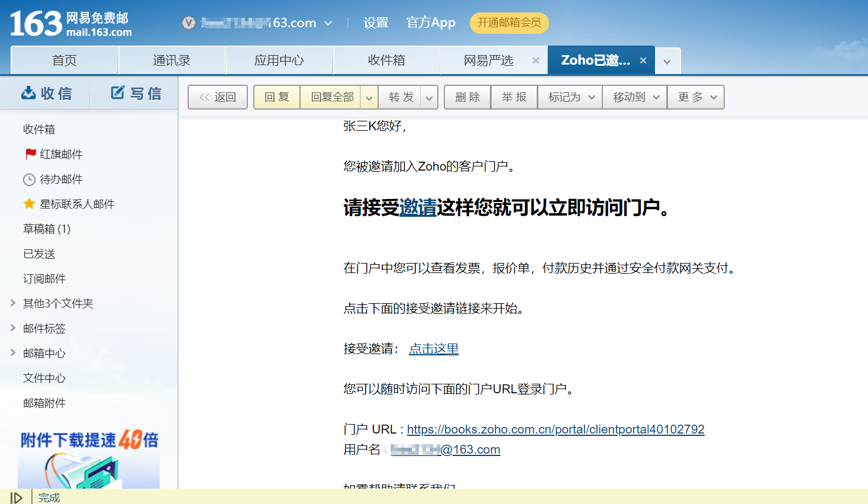Viewport: 868px width, 504px height.
Task: Open the reply-all dropdown arrow
Action: pyautogui.click(x=369, y=98)
